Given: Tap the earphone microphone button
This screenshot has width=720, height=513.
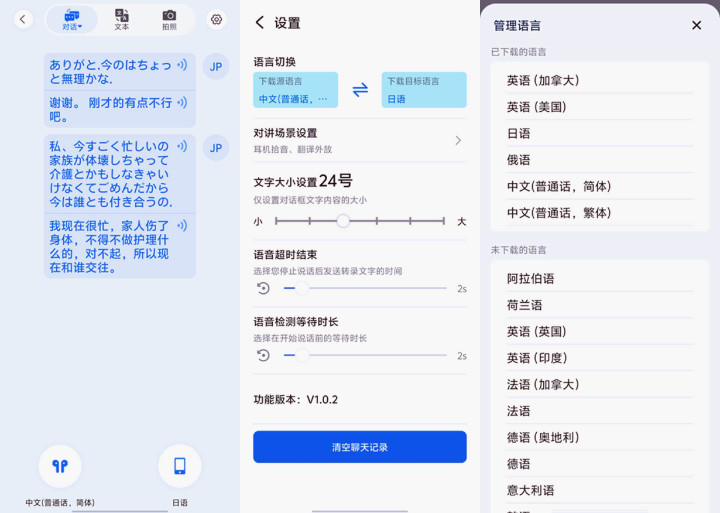Looking at the screenshot, I should click(60, 466).
